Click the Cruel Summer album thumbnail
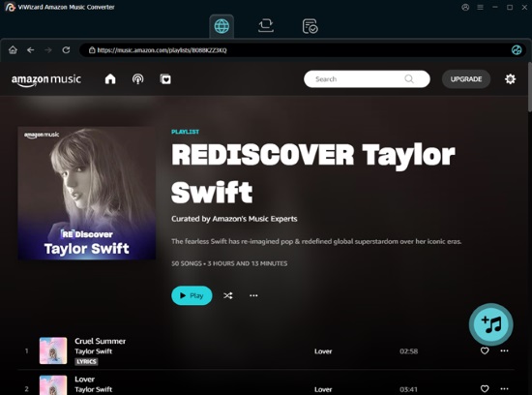 pyautogui.click(x=53, y=350)
